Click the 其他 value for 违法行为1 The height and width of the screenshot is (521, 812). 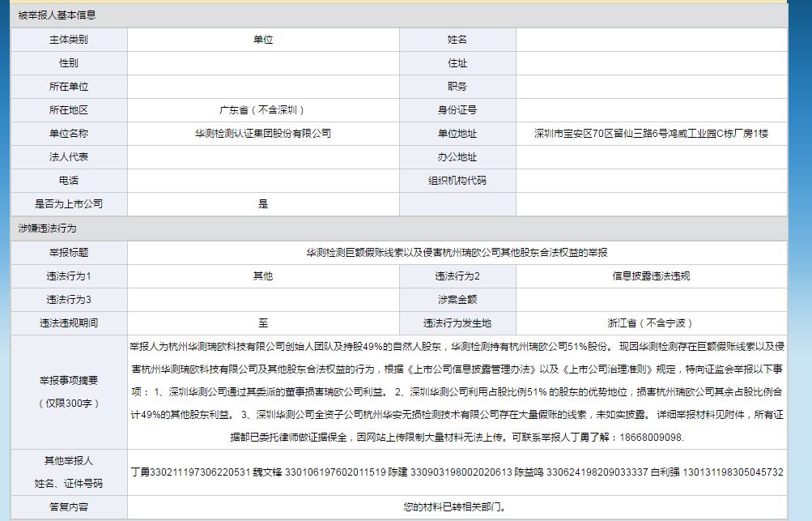(263, 275)
